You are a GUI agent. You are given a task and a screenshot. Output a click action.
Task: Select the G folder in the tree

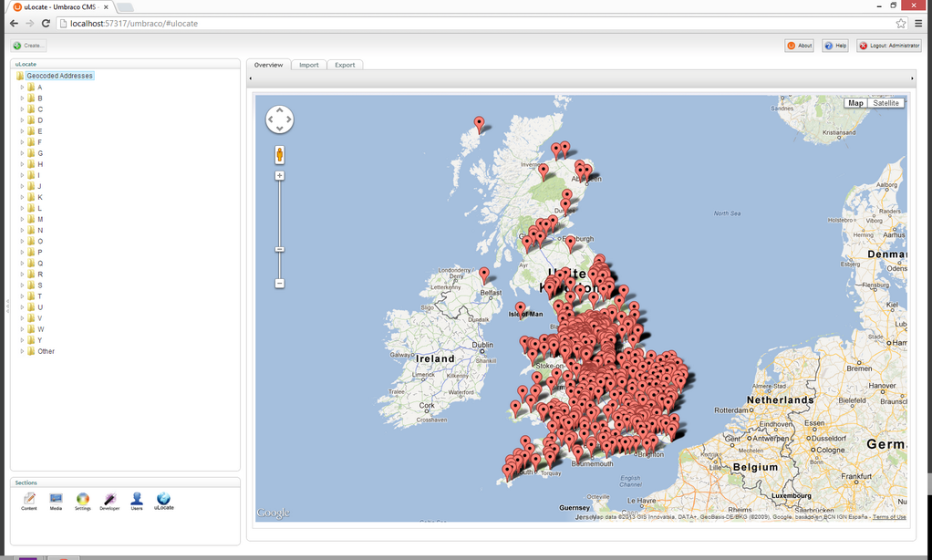coord(40,153)
